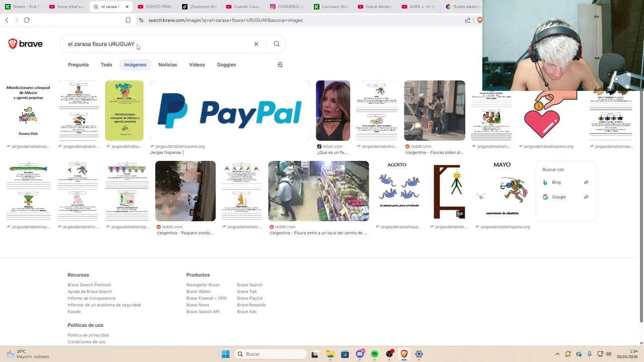Open the 'MAYO corretear la chuleta' image
The image size is (644, 362).
tap(502, 191)
